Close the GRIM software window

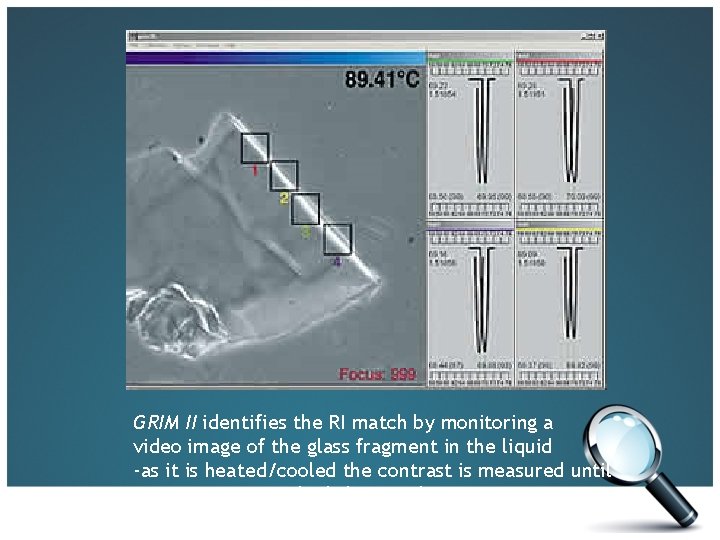pos(600,35)
